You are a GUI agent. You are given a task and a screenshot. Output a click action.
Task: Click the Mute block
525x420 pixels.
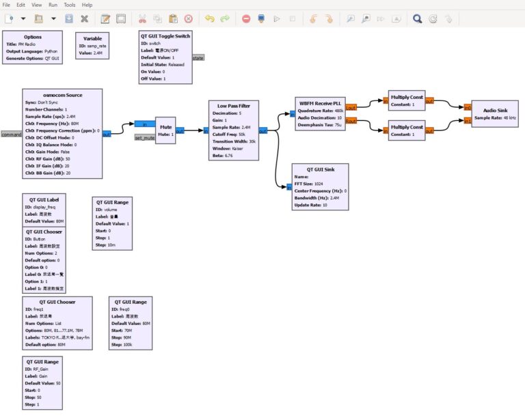coord(165,130)
